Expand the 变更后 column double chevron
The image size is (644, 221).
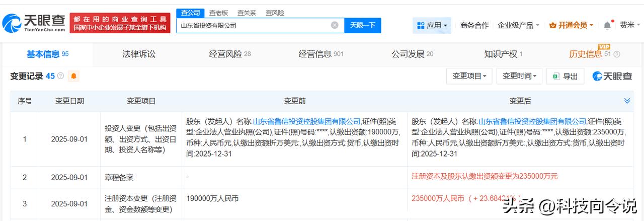[627, 101]
